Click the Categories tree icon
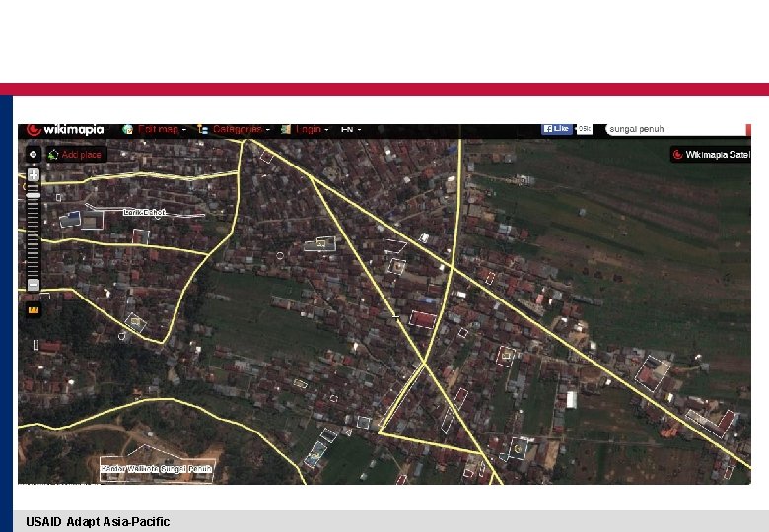 pyautogui.click(x=202, y=129)
